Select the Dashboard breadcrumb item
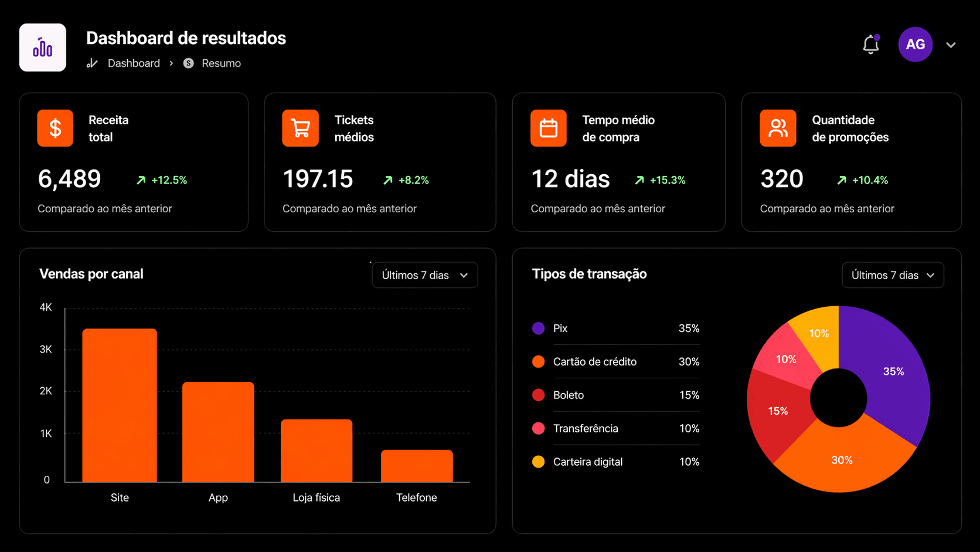This screenshot has height=552, width=980. (134, 63)
